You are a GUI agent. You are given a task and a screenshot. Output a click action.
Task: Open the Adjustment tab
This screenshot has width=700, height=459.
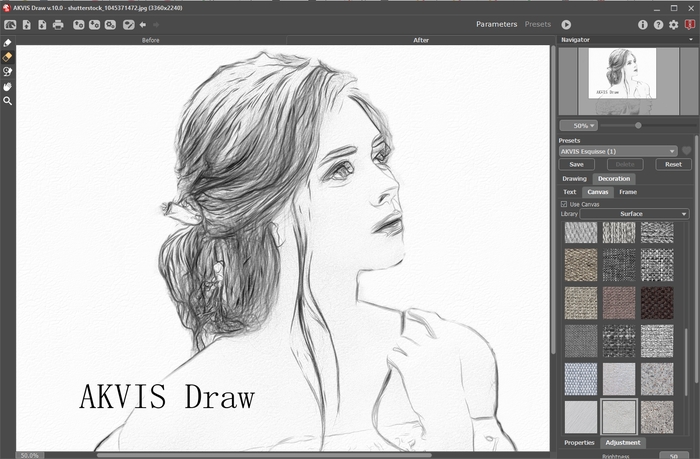tap(623, 443)
